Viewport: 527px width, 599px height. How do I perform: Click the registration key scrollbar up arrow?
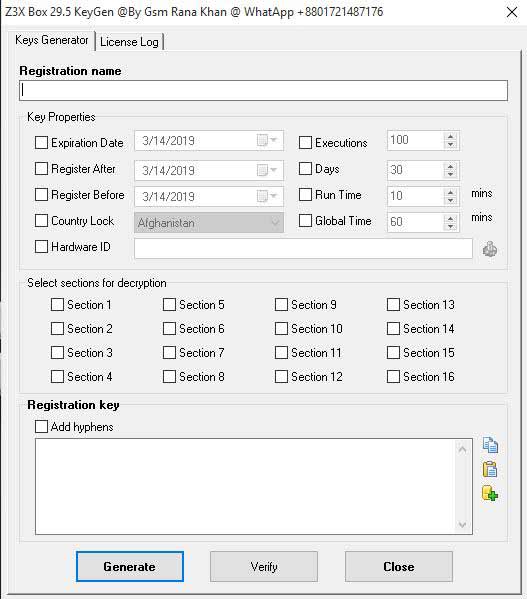tap(462, 449)
